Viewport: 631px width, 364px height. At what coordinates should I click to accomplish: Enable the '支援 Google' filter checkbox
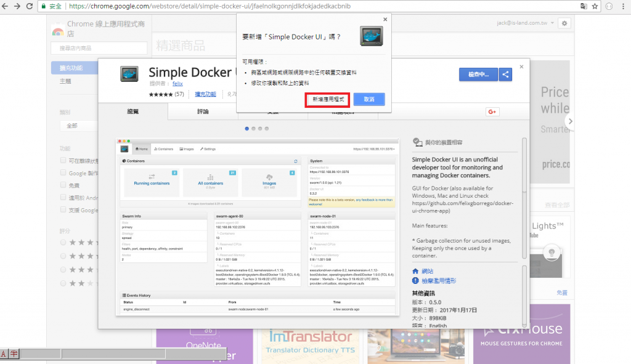(x=63, y=209)
